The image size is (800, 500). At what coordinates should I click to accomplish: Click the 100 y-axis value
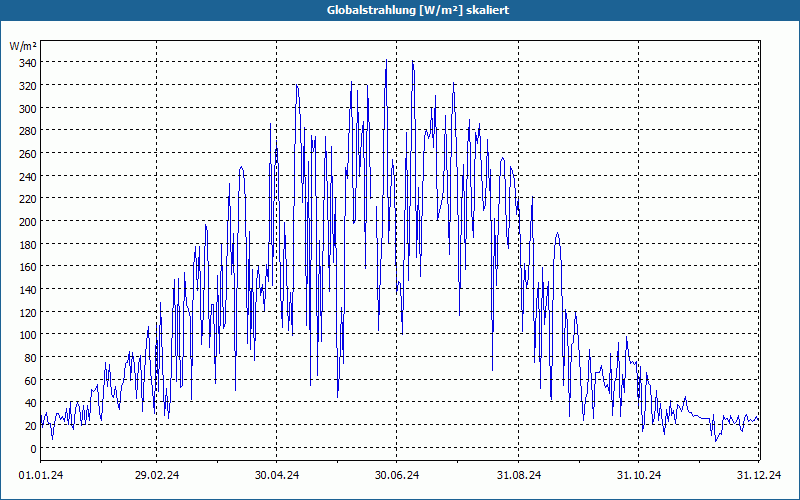(x=28, y=336)
